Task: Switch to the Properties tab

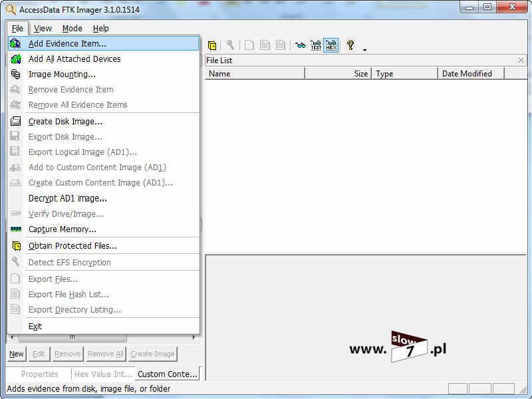Action: (x=39, y=374)
